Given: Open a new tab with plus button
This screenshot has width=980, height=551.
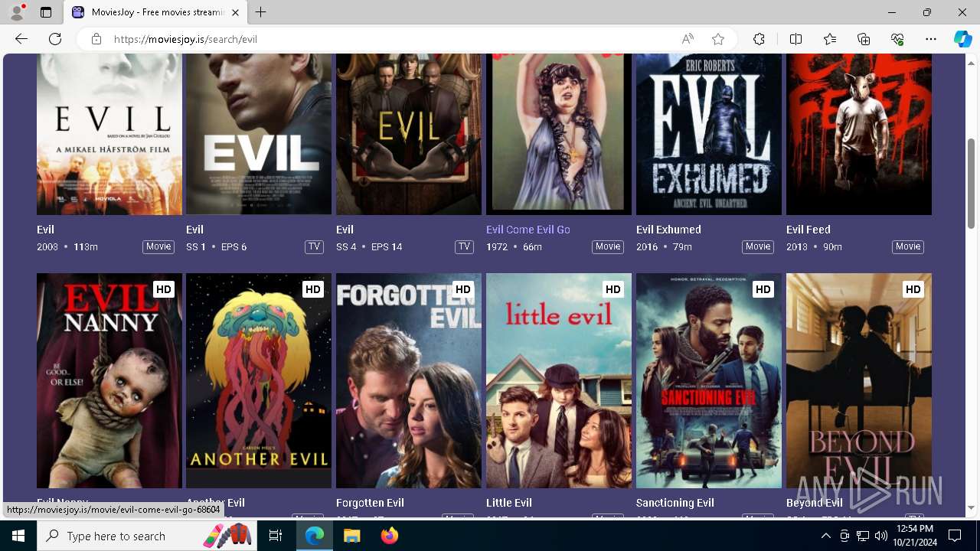Looking at the screenshot, I should coord(261,12).
